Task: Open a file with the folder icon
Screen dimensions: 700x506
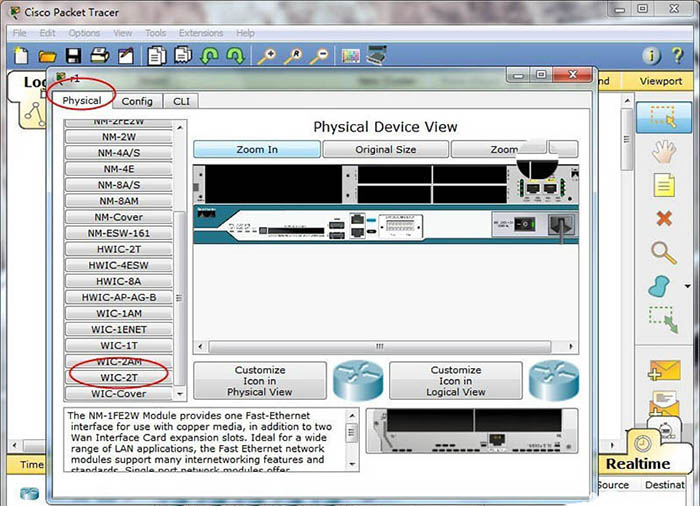Action: tap(47, 56)
